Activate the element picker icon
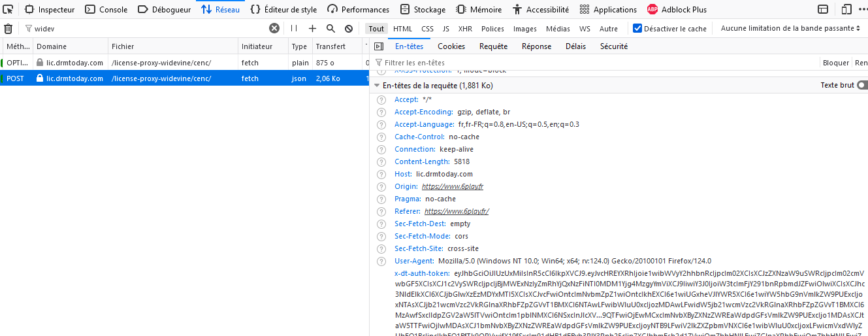The height and width of the screenshot is (336, 868). [x=8, y=9]
